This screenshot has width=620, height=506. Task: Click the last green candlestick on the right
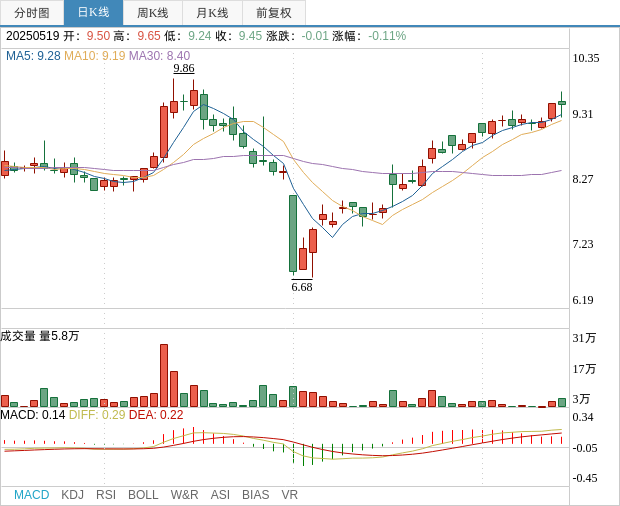pos(561,103)
